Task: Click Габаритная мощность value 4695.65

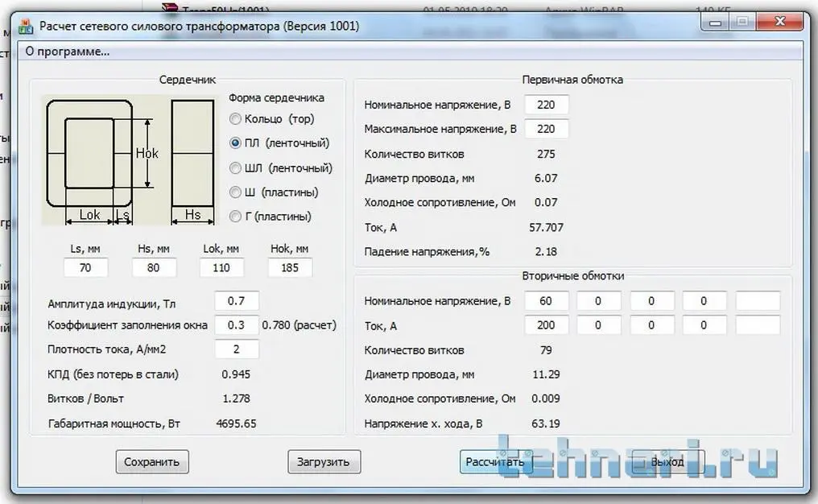Action: [236, 423]
